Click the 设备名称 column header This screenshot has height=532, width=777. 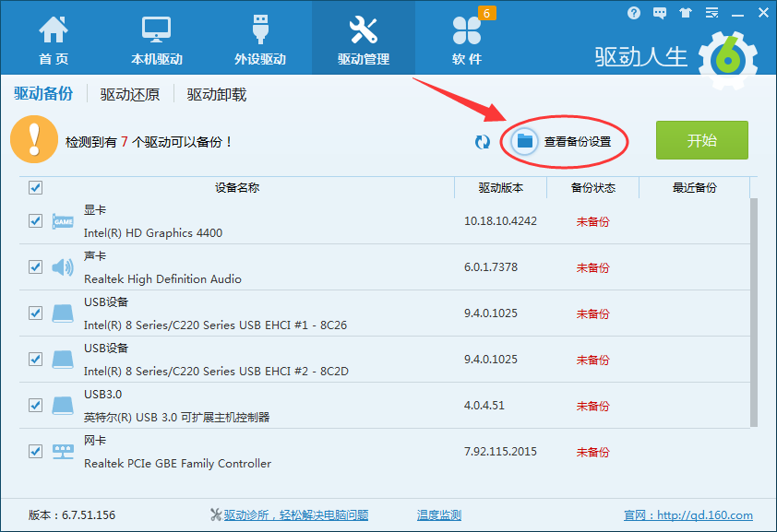pyautogui.click(x=237, y=187)
